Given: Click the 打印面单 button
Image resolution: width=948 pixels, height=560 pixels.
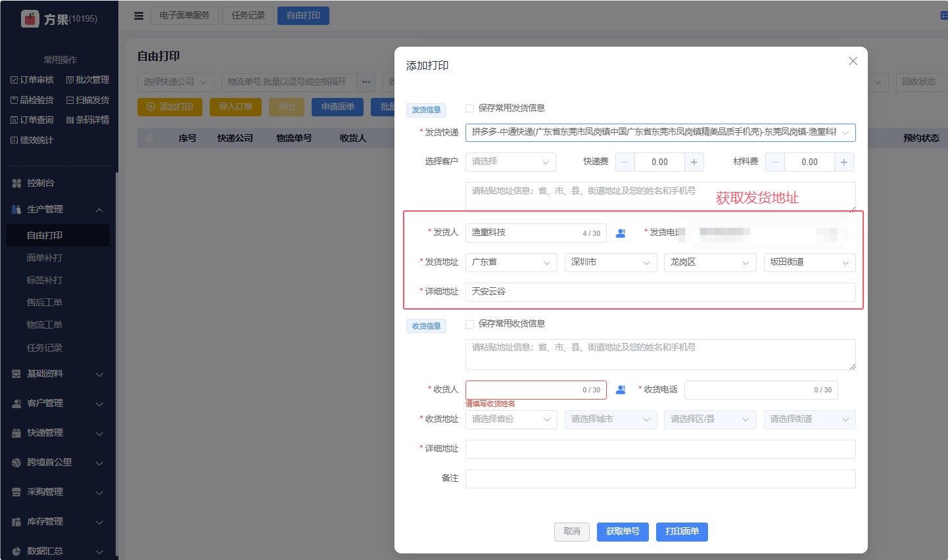Looking at the screenshot, I should (682, 532).
